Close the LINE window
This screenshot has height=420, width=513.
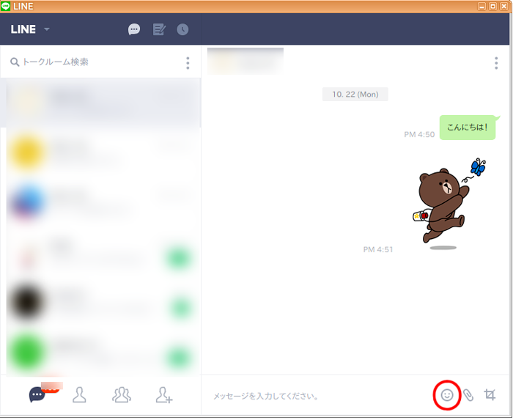pos(504,6)
